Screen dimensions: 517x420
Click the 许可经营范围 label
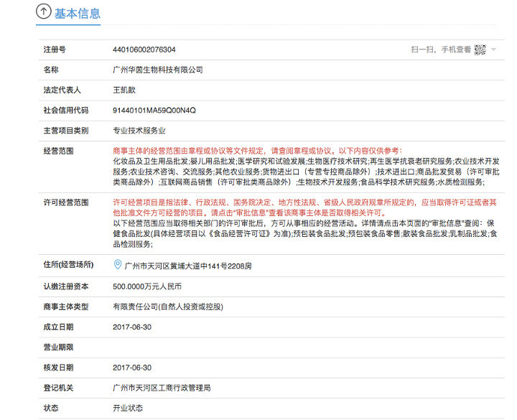(66, 202)
